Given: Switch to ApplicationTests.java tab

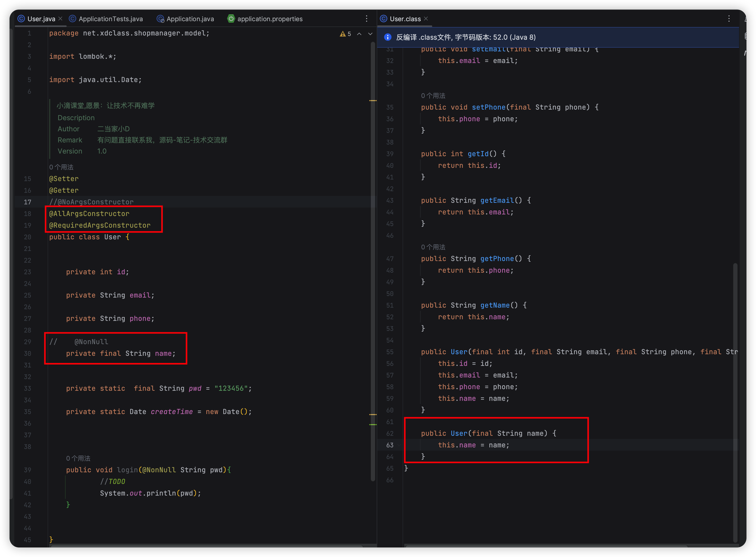Looking at the screenshot, I should [111, 19].
